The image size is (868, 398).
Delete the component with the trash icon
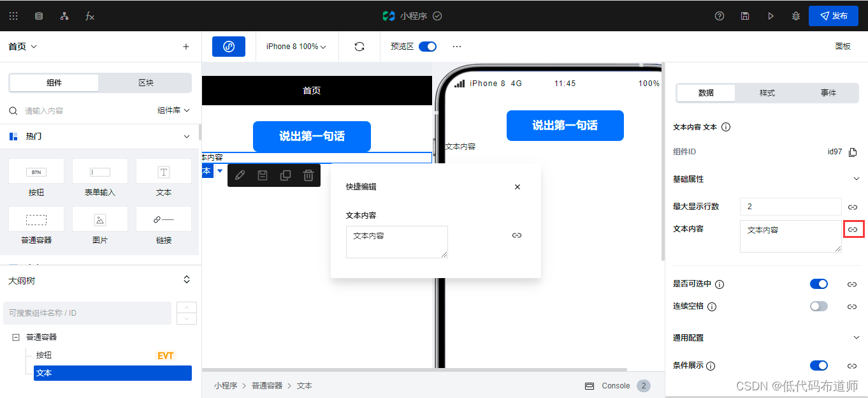click(x=308, y=175)
